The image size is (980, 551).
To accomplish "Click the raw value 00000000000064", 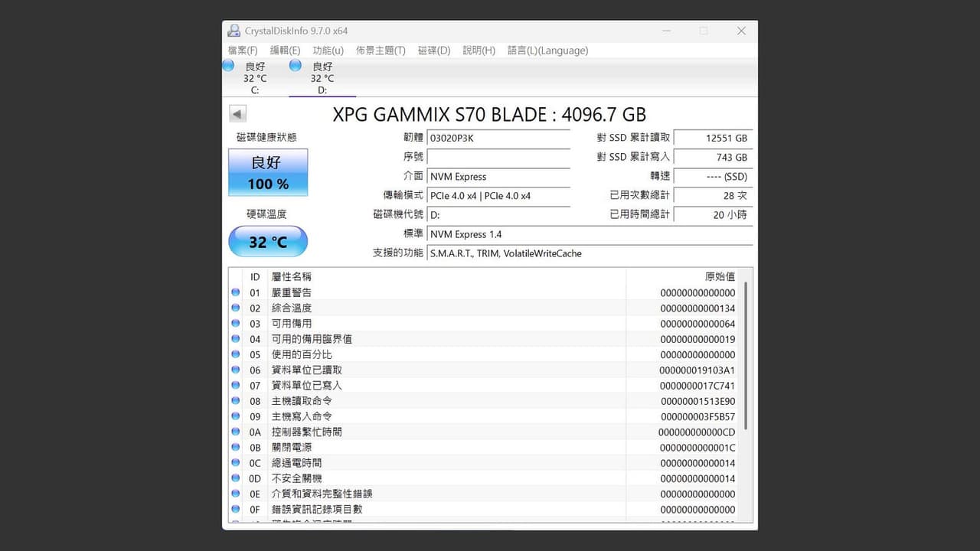I will pos(697,324).
